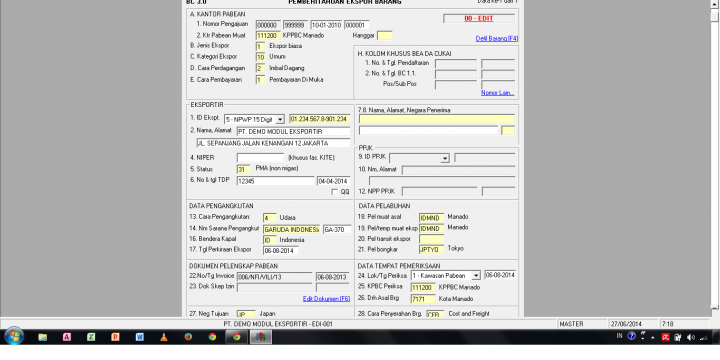Image resolution: width=720 pixels, height=360 pixels.
Task: Launch Microsoft Excel from the taskbar
Action: (91, 337)
